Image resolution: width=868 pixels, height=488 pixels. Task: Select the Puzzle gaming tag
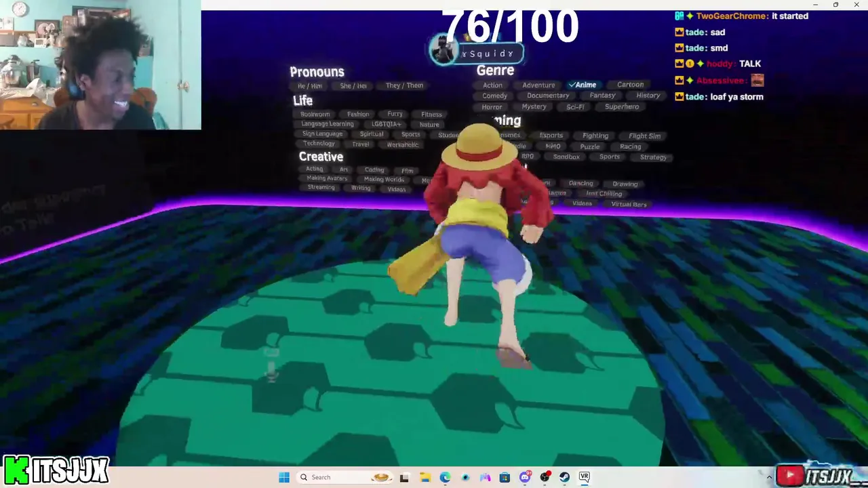[590, 147]
